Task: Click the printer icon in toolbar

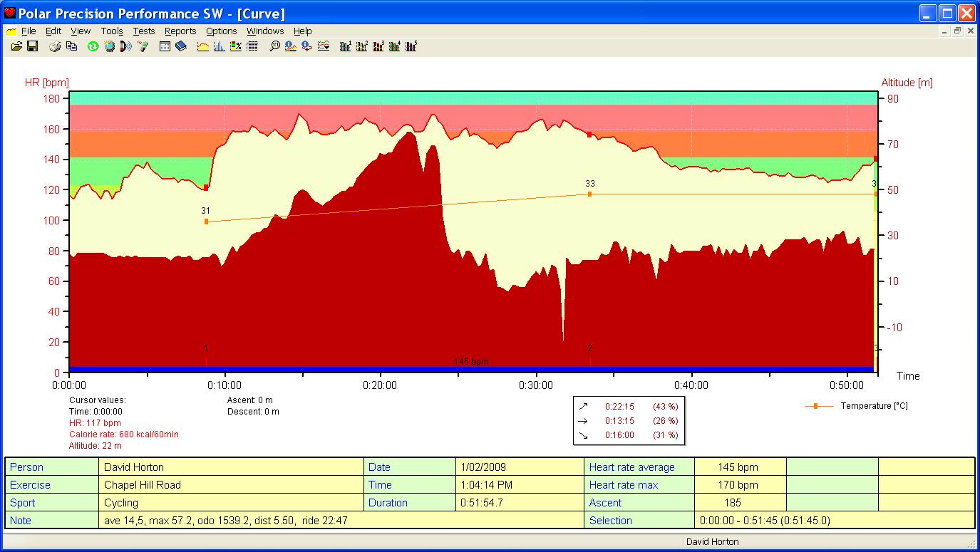Action: (x=55, y=46)
